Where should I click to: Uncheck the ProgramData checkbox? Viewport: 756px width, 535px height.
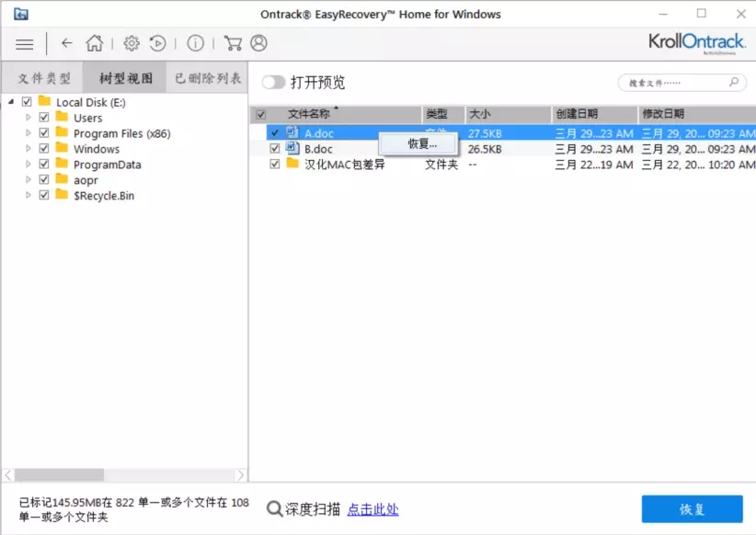(x=44, y=164)
